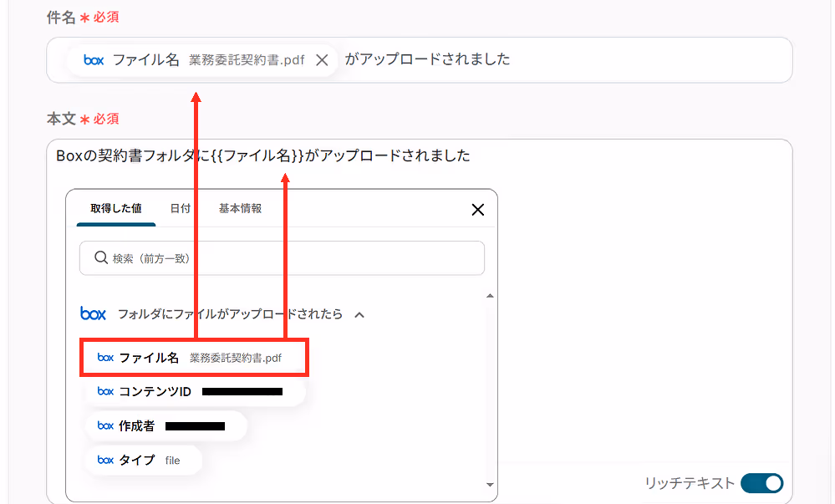Collapse the フォルダにファイルがアップロードされたら section
835x504 pixels.
(x=359, y=315)
